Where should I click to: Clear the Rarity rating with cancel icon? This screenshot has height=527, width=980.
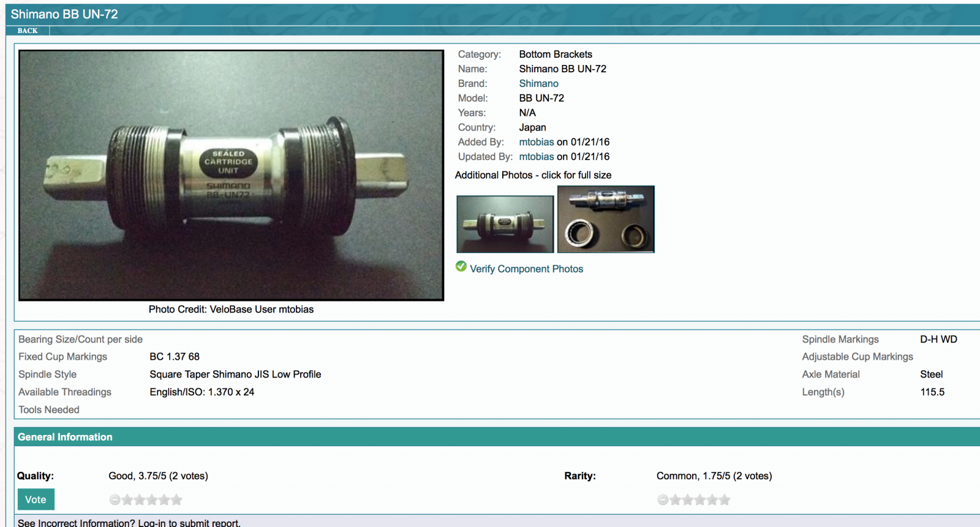click(x=663, y=500)
